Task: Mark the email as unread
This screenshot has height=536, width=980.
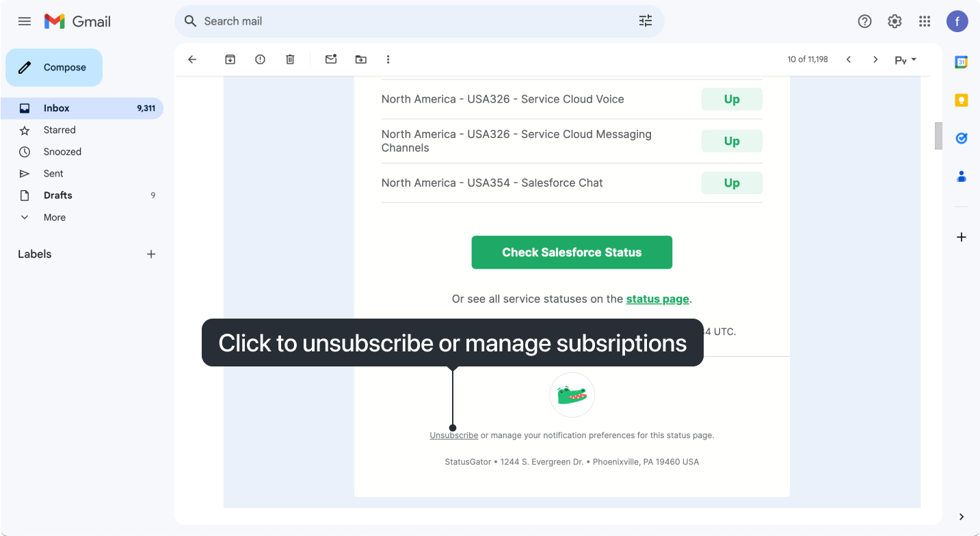Action: [x=331, y=59]
